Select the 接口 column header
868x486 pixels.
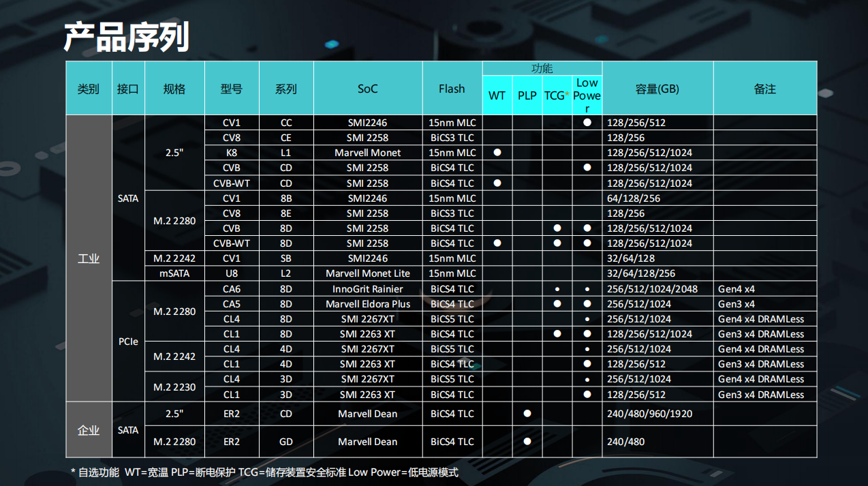tap(128, 89)
